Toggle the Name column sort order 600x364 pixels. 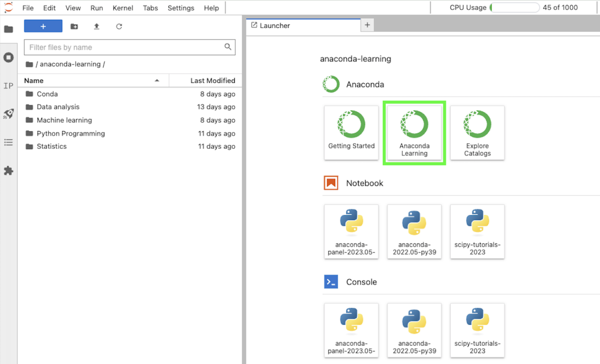coord(33,80)
